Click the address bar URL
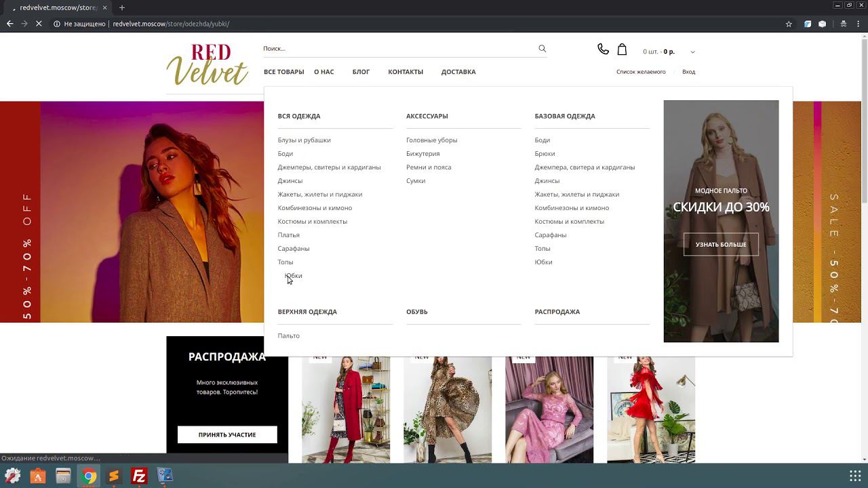868x488 pixels. [x=171, y=24]
